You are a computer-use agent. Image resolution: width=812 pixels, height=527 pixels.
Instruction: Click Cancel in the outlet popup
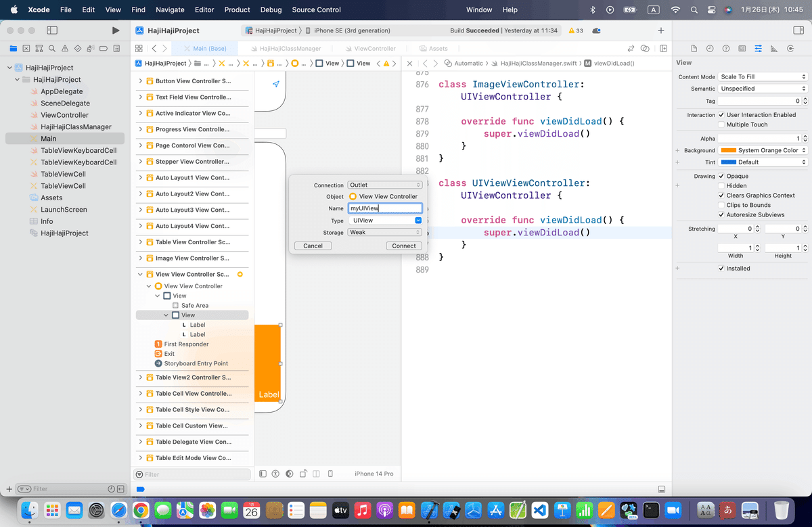(x=313, y=246)
